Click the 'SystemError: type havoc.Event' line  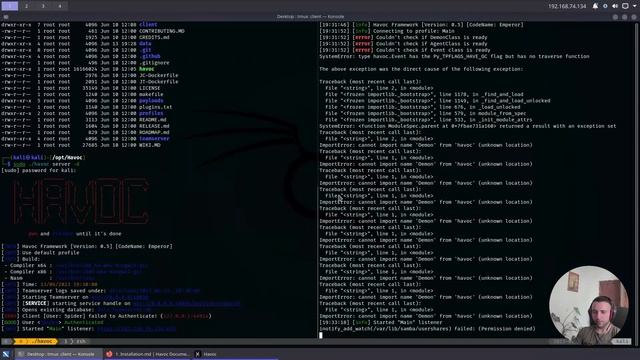pos(454,56)
